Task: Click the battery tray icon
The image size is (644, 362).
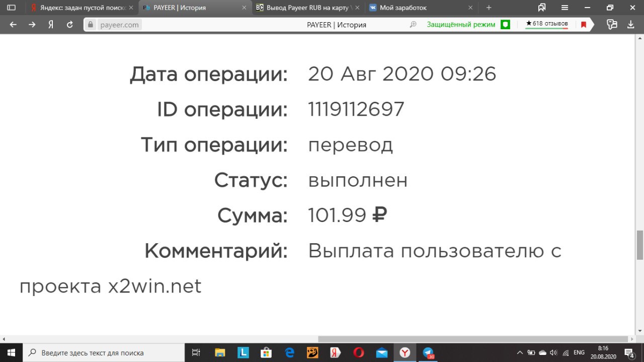Action: 531,352
